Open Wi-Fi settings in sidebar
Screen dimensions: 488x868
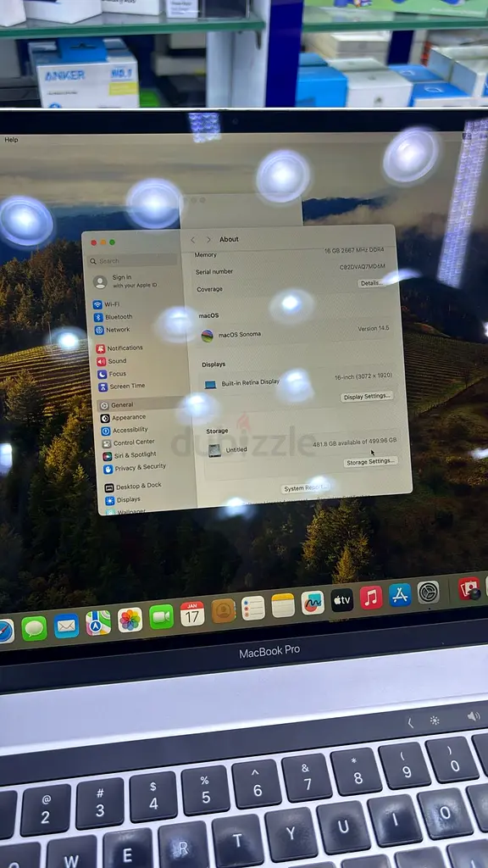(107, 304)
